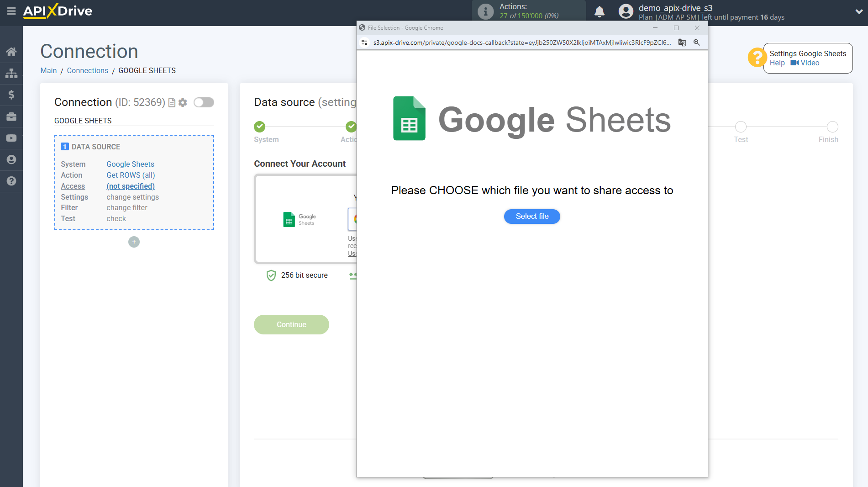Open the Main breadcrumb link
The image size is (868, 487).
pyautogui.click(x=48, y=70)
